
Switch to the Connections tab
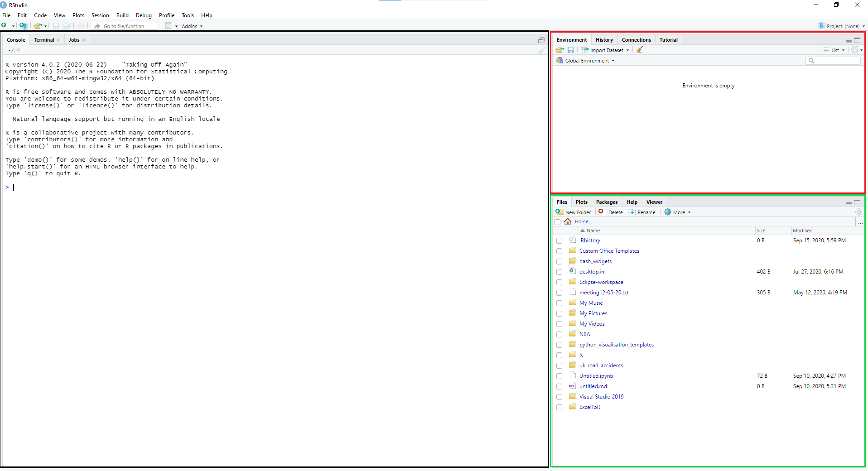pos(636,40)
